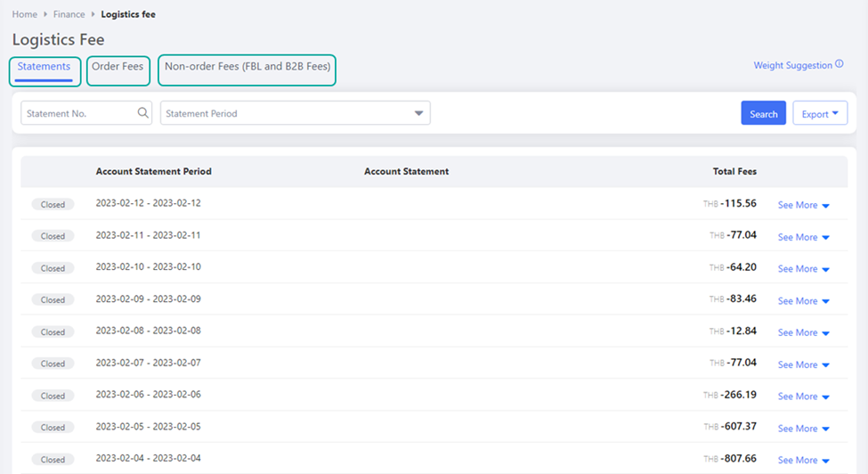
Task: Open Non-order Fees (FBL and B2B Fees) tab
Action: click(247, 67)
